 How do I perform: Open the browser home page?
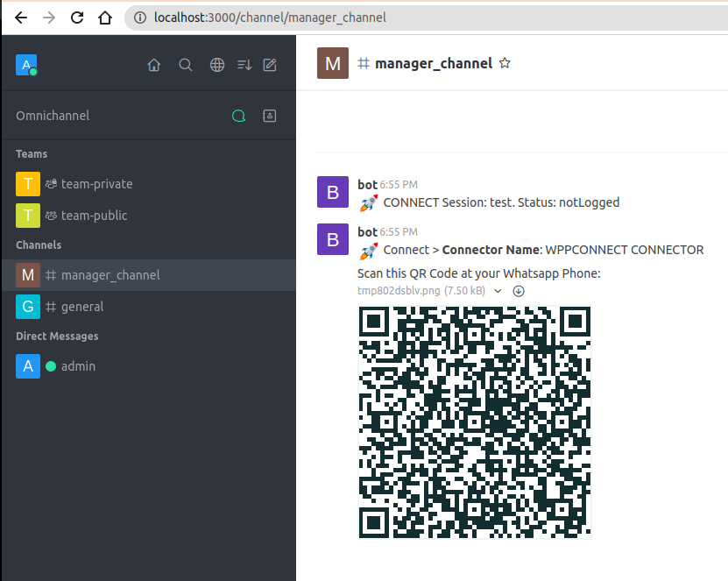[x=105, y=18]
